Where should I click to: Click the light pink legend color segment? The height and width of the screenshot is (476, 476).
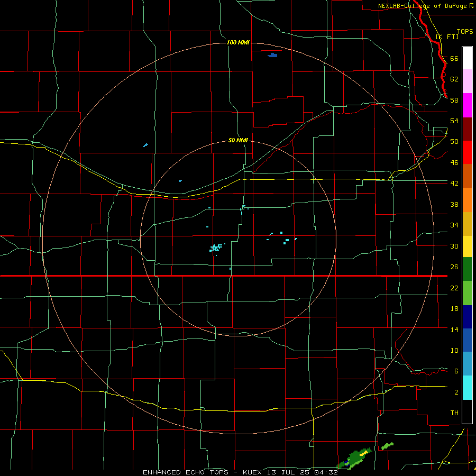(467, 81)
